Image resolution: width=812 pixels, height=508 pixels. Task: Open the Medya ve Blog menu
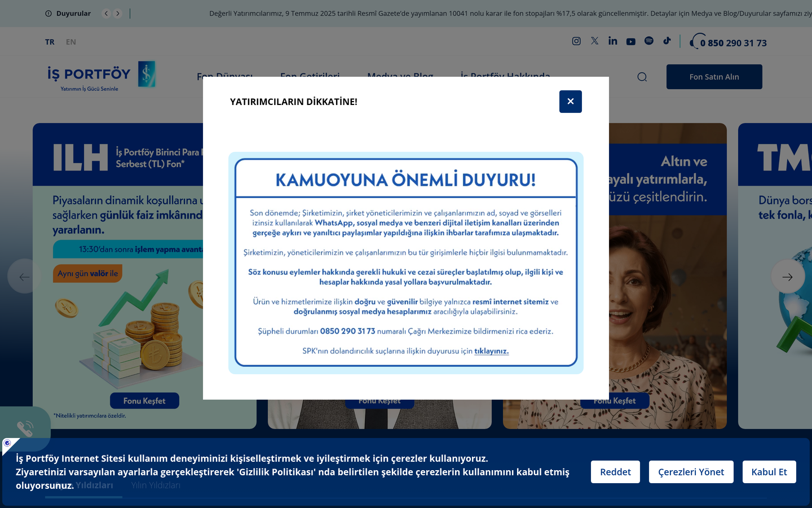[x=400, y=76]
